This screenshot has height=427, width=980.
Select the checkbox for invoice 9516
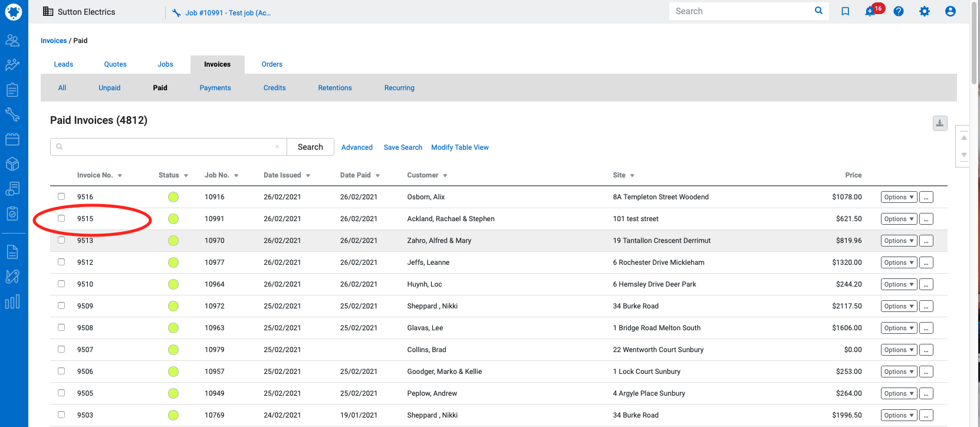61,196
